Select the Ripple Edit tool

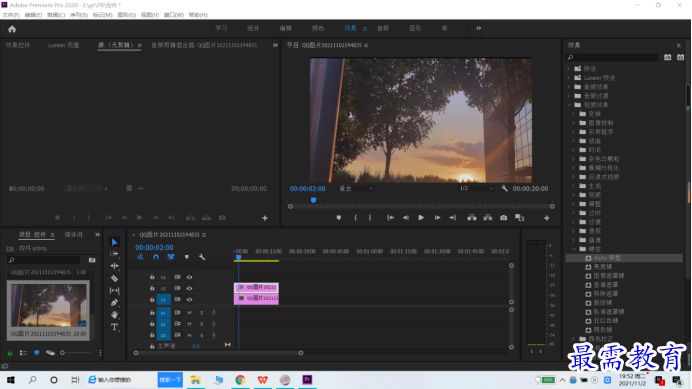[x=114, y=266]
